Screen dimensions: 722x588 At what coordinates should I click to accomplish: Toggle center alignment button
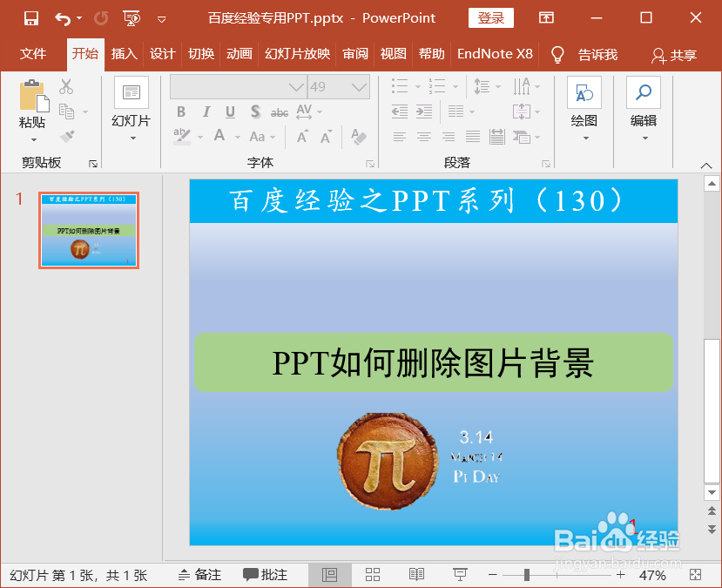click(x=424, y=137)
